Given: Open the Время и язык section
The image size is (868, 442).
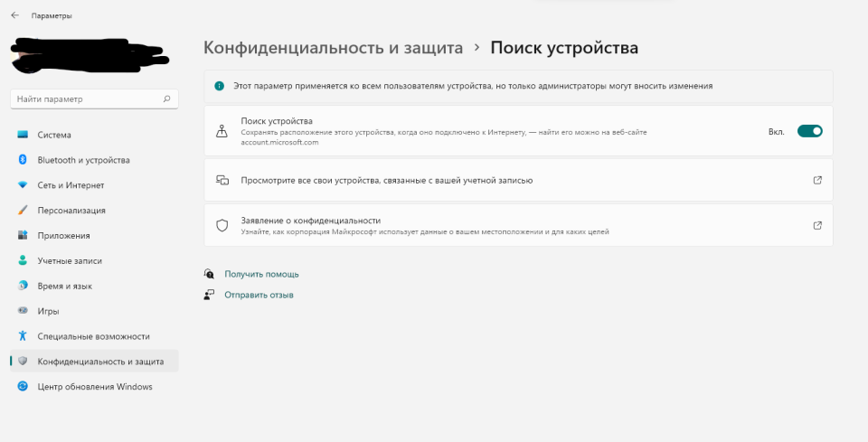Looking at the screenshot, I should click(x=64, y=286).
